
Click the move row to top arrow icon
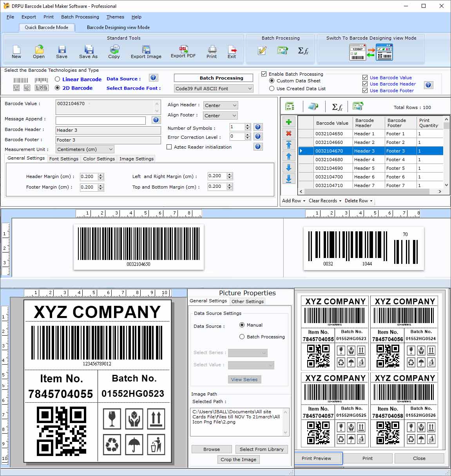(x=289, y=145)
